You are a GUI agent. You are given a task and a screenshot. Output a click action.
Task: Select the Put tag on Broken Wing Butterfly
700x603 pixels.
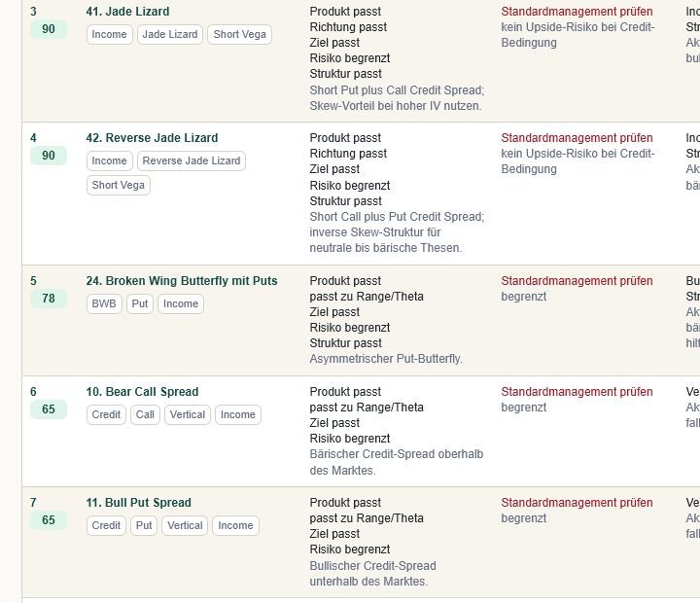coord(140,303)
